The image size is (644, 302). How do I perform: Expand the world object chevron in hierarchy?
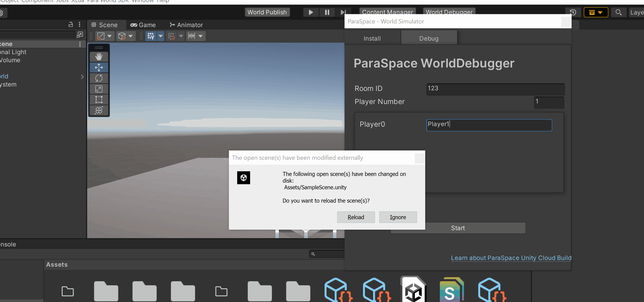pos(82,77)
